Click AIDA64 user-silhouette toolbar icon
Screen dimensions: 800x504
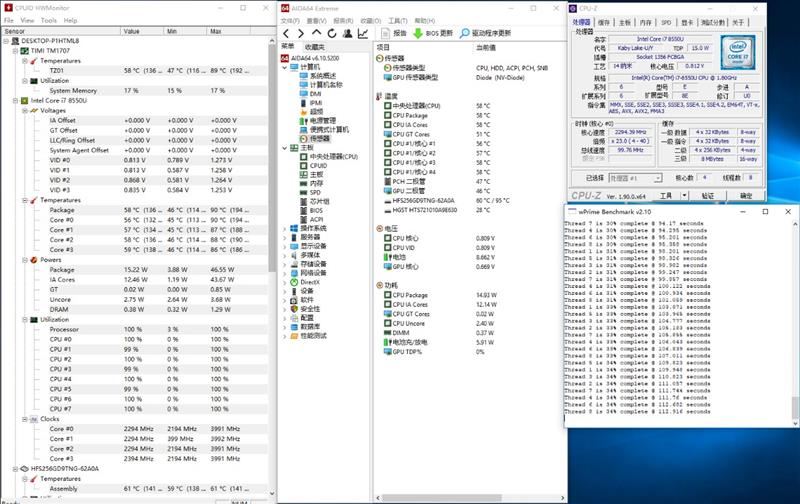click(347, 34)
